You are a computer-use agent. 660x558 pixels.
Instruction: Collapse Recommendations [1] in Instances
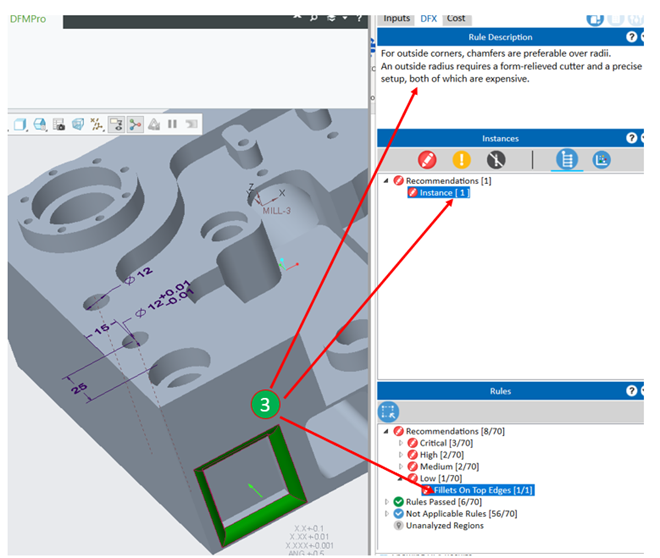click(x=386, y=181)
